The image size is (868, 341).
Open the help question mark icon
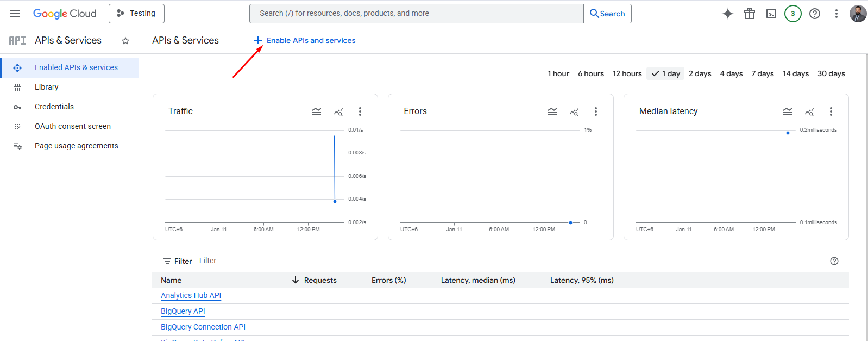point(815,14)
